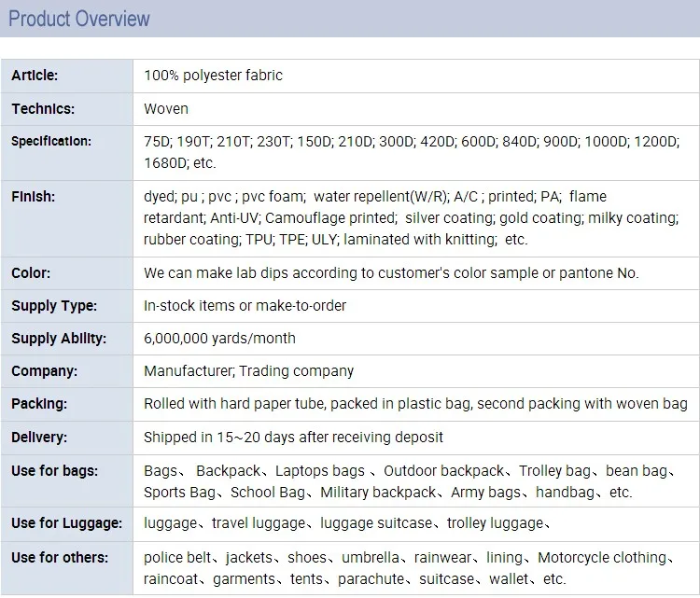Click the 100% polyester fabric text
Screen dimensions: 700x598
(213, 76)
